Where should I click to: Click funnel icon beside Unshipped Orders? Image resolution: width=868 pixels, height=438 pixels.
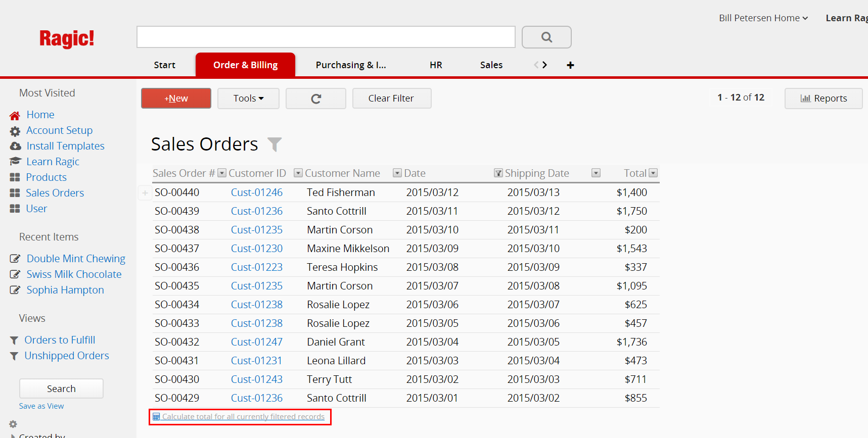coord(14,356)
